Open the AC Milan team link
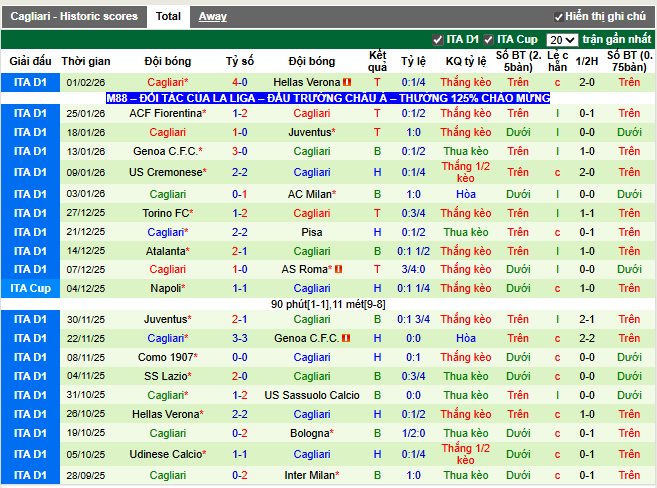657x488 pixels. coord(312,194)
